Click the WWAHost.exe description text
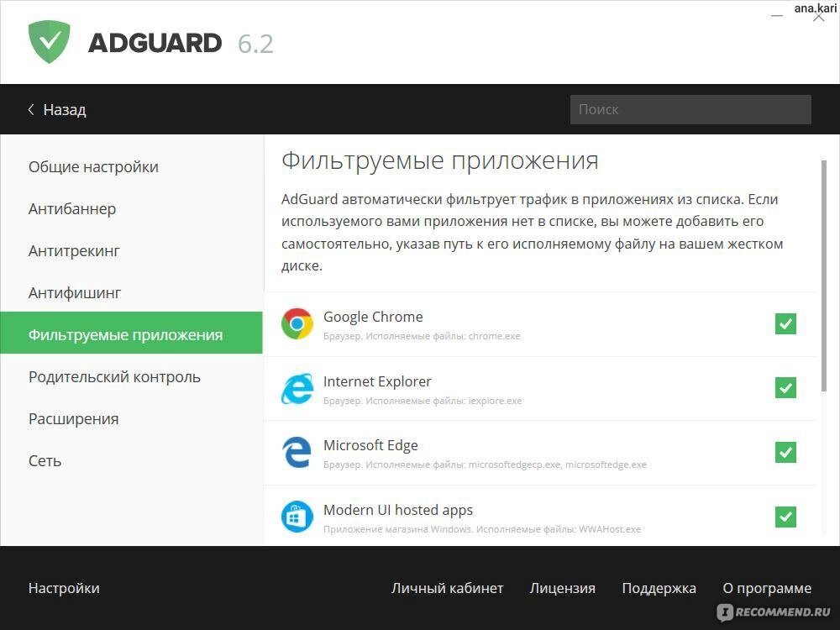The height and width of the screenshot is (630, 840). pyautogui.click(x=482, y=529)
